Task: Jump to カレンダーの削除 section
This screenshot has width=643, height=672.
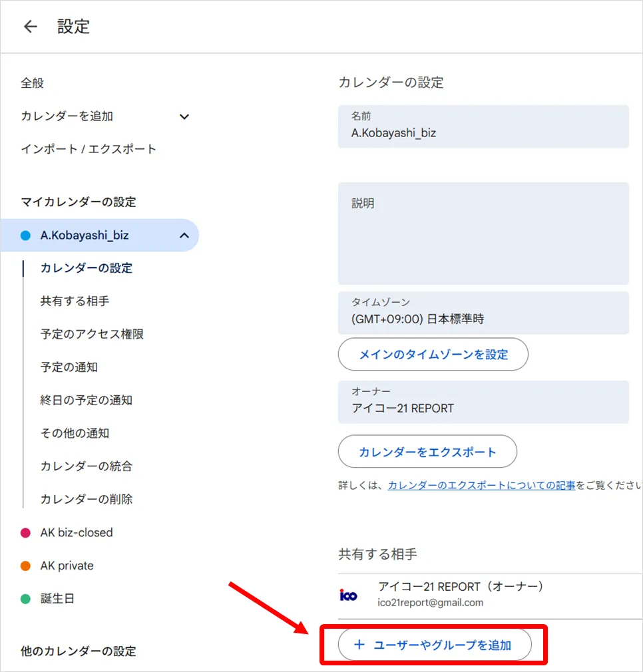Action: (87, 499)
